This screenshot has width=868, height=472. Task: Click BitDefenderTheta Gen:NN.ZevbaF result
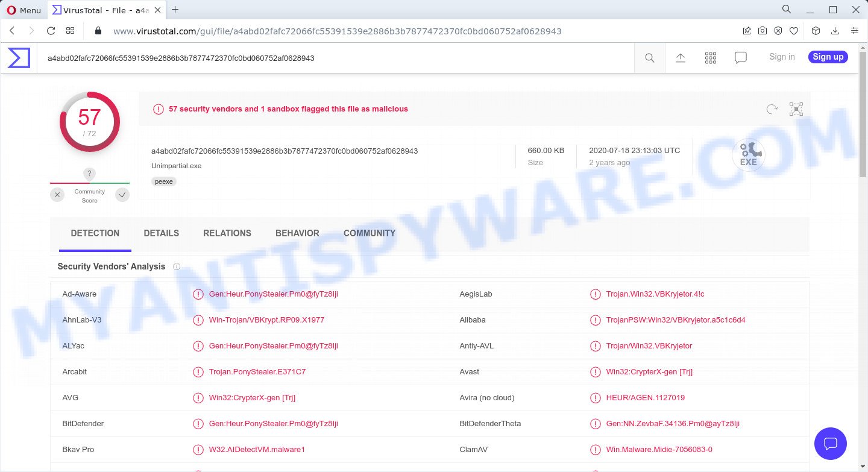[x=673, y=424]
